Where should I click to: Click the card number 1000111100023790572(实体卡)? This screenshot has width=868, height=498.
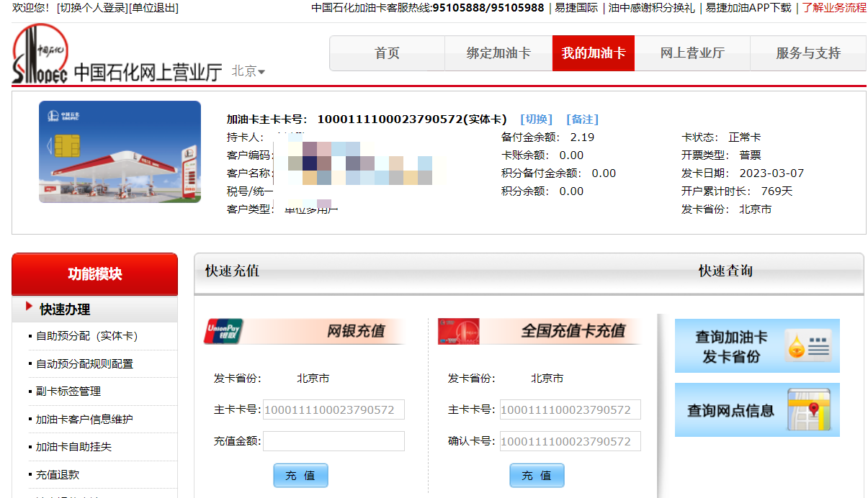(x=412, y=119)
